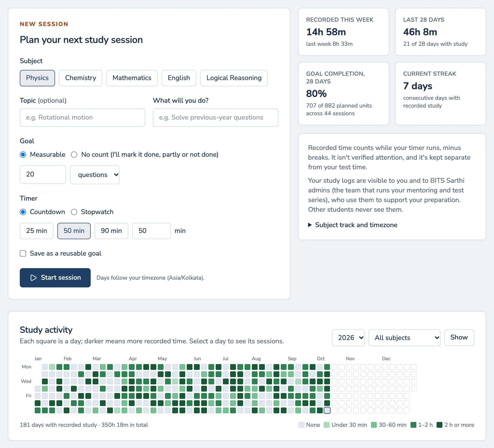Select the Mathematics subject
This screenshot has height=448, width=494.
[x=132, y=78]
